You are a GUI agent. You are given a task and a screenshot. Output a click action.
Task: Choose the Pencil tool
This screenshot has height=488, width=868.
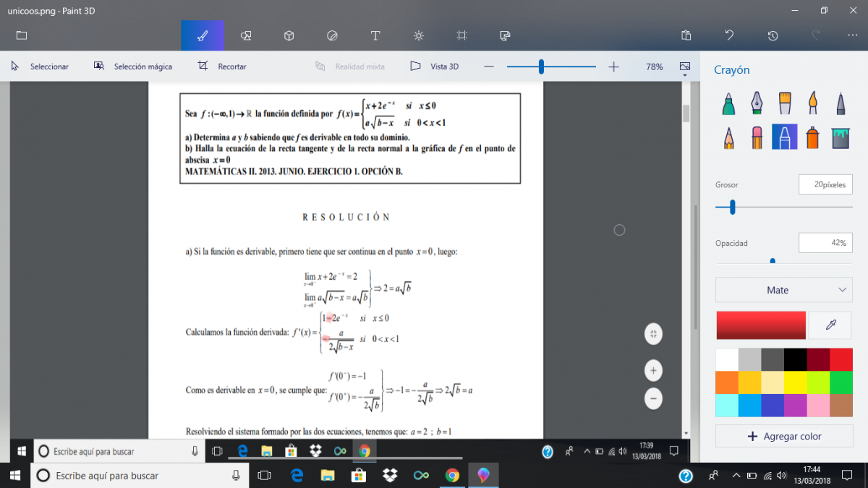tap(729, 137)
